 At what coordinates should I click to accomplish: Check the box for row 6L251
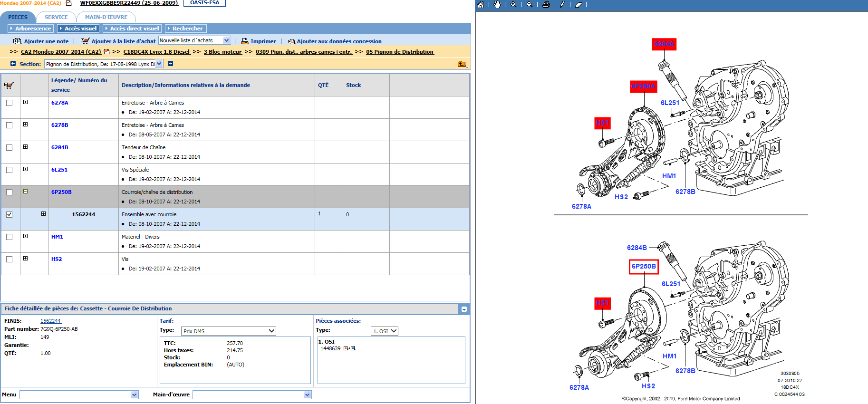[x=10, y=170]
